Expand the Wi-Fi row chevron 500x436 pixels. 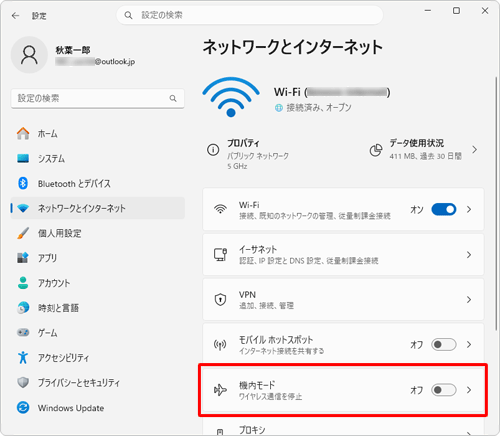coord(469,209)
